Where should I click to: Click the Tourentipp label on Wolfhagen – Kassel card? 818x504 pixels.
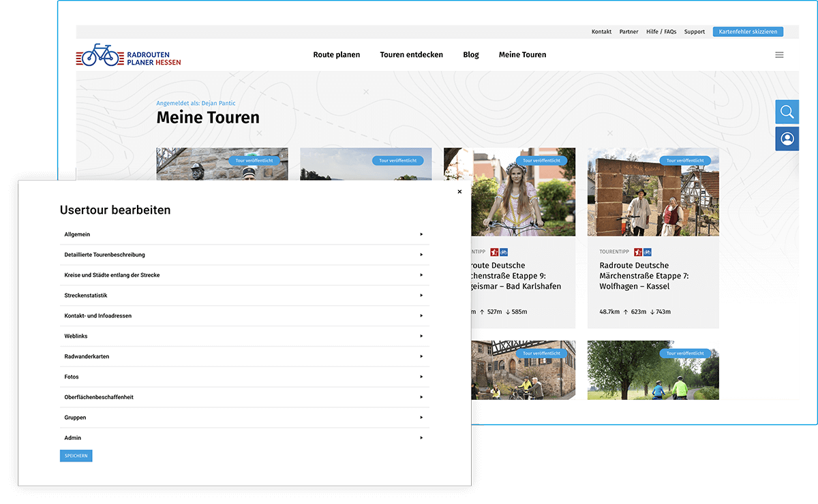tap(615, 252)
